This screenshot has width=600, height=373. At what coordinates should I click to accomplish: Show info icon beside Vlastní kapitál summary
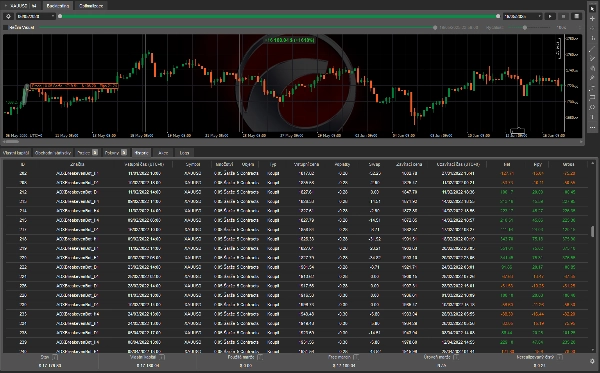162,357
